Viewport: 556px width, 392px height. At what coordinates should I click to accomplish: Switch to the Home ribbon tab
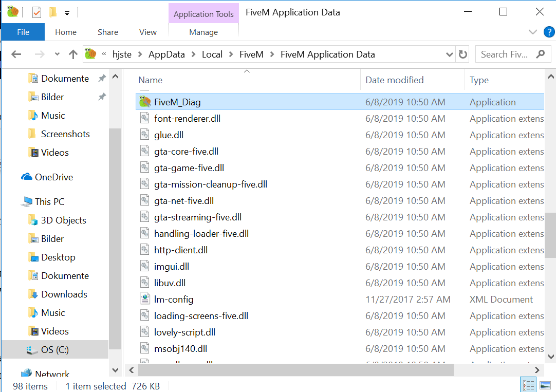66,32
